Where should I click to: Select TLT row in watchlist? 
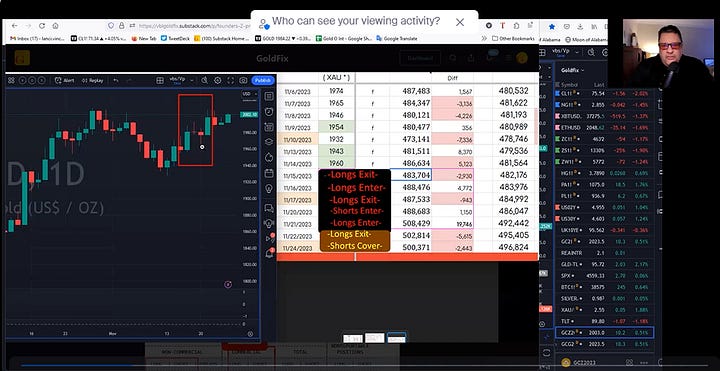tap(605, 321)
